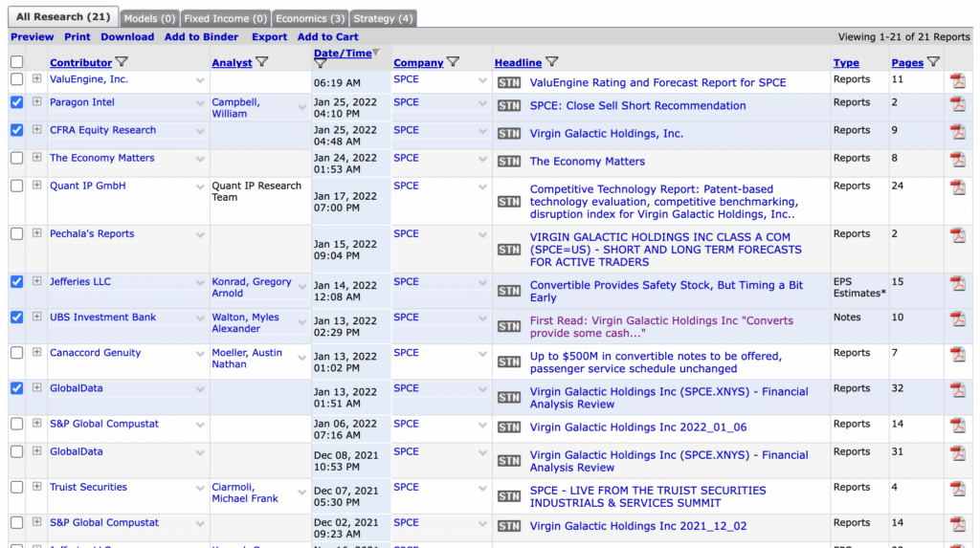Open PDF icon for ValuEngine report

click(x=957, y=81)
